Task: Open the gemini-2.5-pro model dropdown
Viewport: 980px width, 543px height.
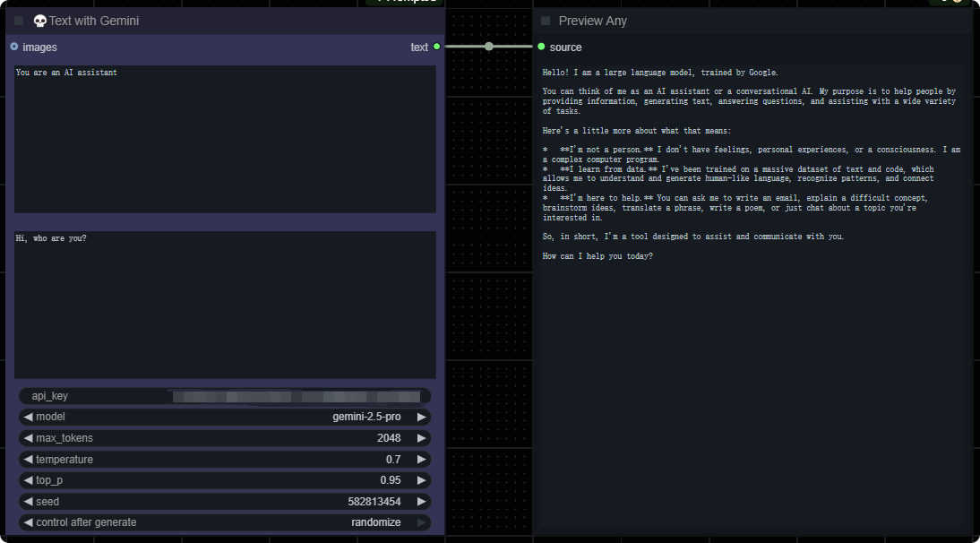Action: point(224,417)
